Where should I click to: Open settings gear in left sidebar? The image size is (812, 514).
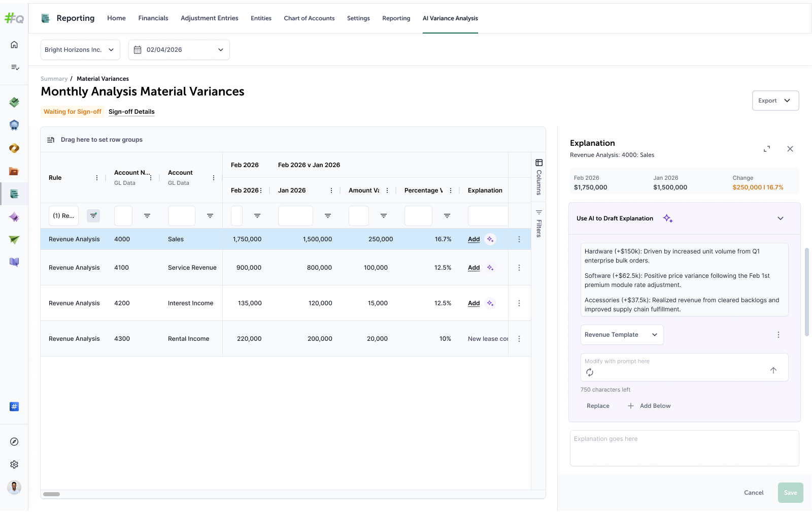coord(14,465)
